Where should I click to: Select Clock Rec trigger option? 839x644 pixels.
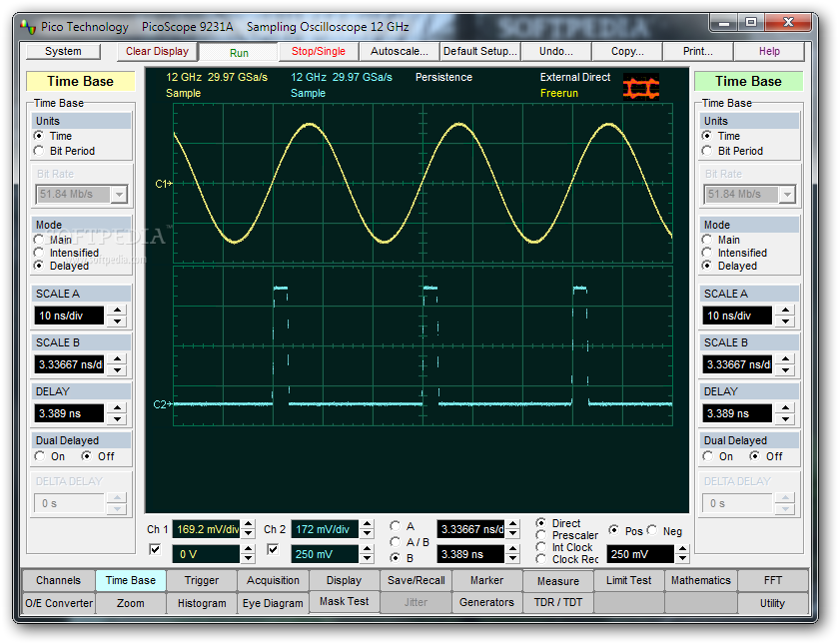click(541, 559)
